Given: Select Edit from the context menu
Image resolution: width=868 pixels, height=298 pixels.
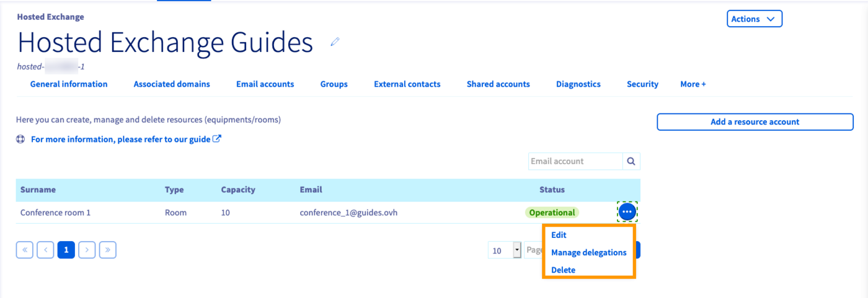Looking at the screenshot, I should pos(559,235).
